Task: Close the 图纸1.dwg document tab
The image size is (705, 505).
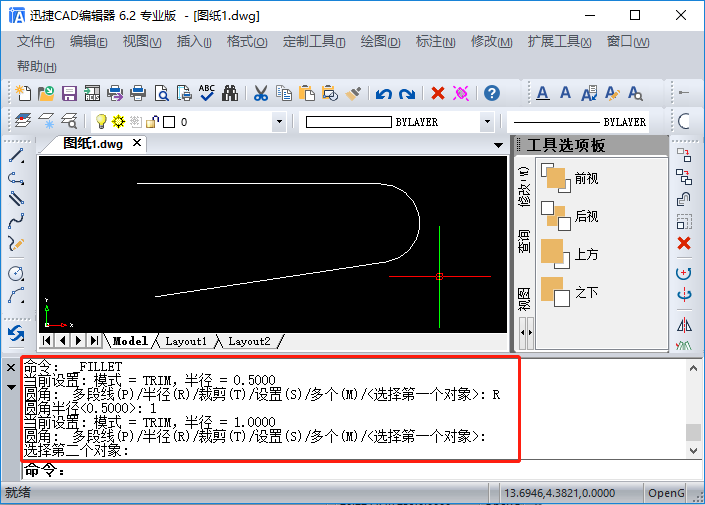Action: 137,143
